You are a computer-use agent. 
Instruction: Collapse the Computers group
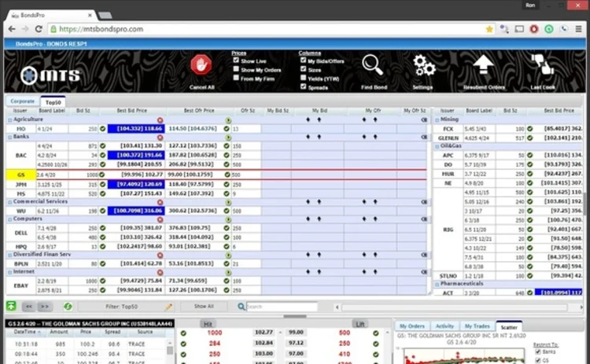(10, 219)
